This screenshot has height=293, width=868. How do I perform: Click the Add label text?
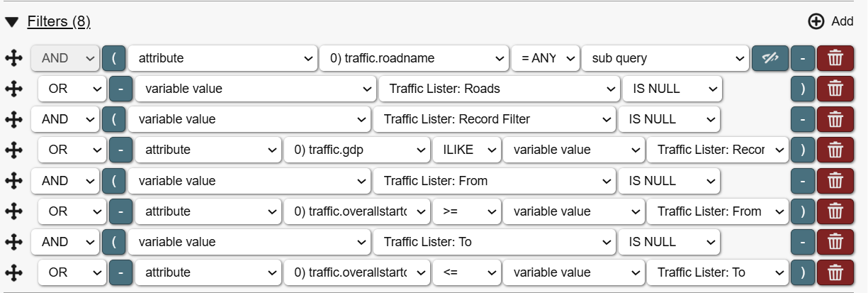tap(842, 21)
